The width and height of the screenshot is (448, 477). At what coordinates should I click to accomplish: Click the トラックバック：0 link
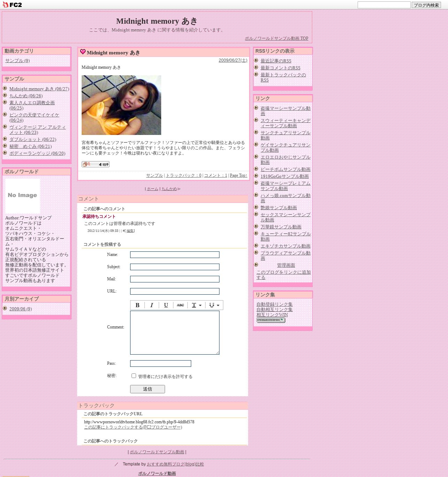184,175
